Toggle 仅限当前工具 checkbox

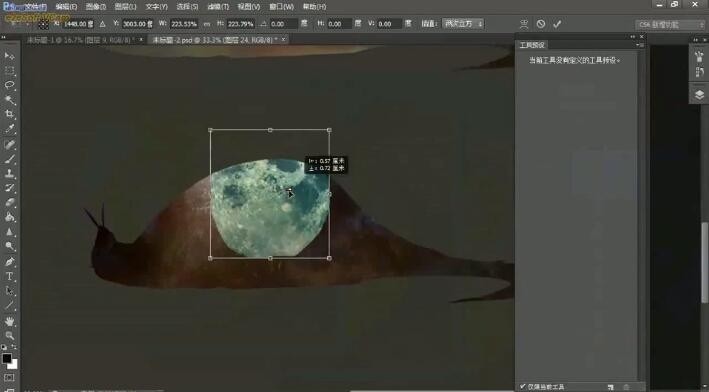pos(523,387)
